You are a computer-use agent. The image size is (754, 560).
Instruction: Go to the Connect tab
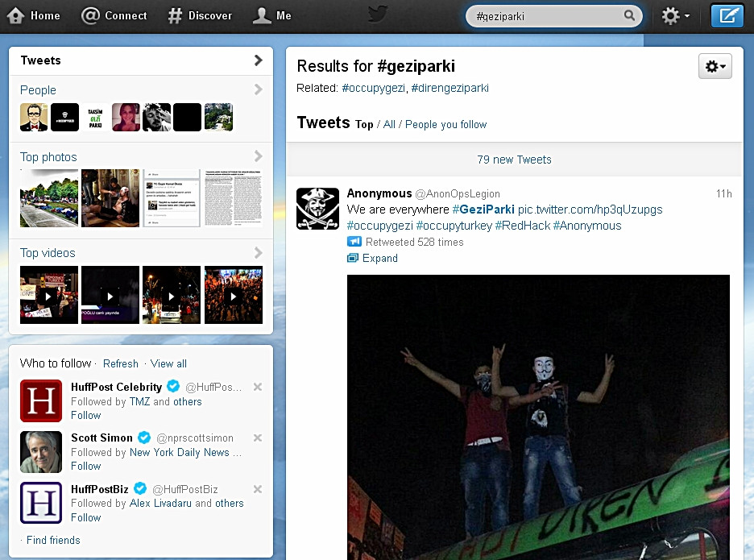114,16
